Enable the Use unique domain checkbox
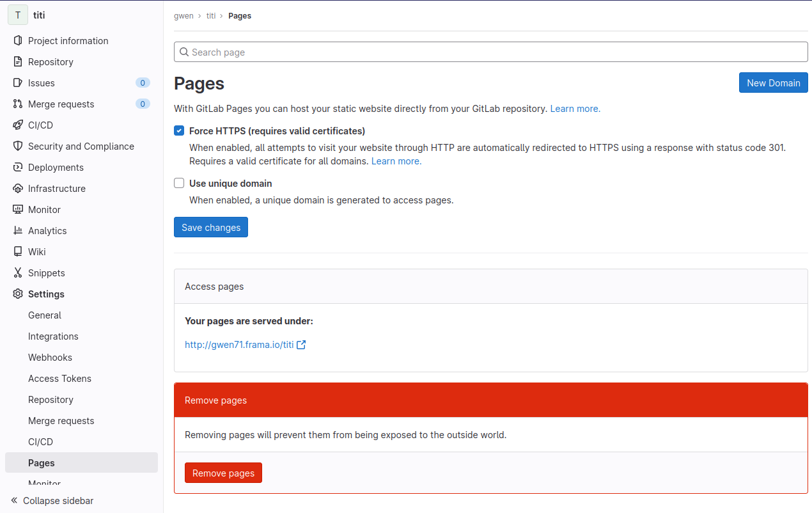812x513 pixels. pos(179,184)
